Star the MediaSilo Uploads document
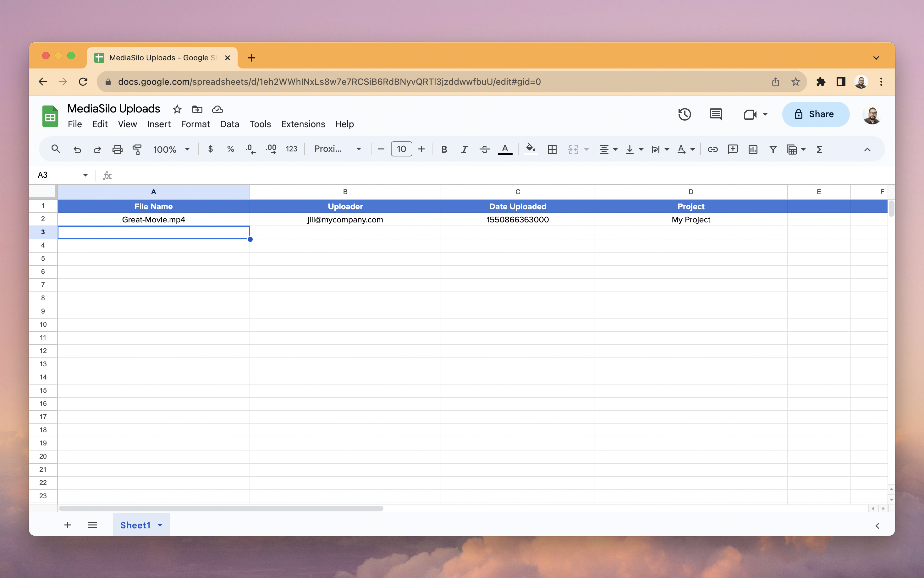 click(x=177, y=109)
